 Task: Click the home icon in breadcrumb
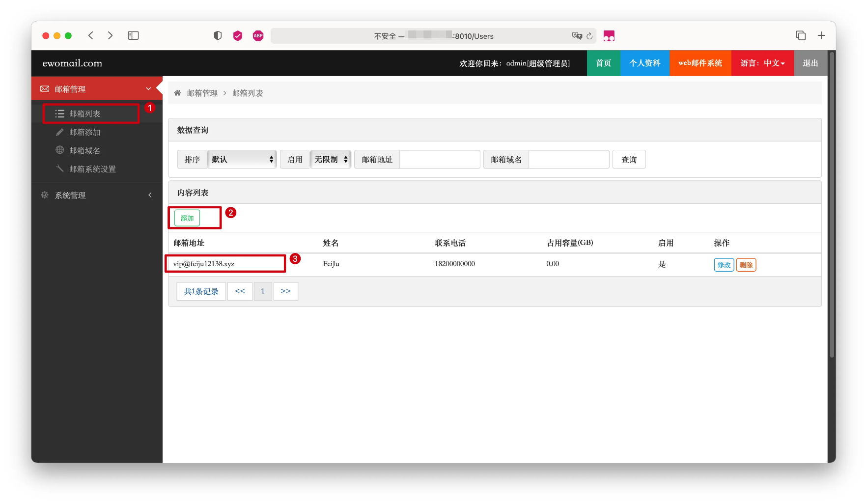click(x=177, y=93)
